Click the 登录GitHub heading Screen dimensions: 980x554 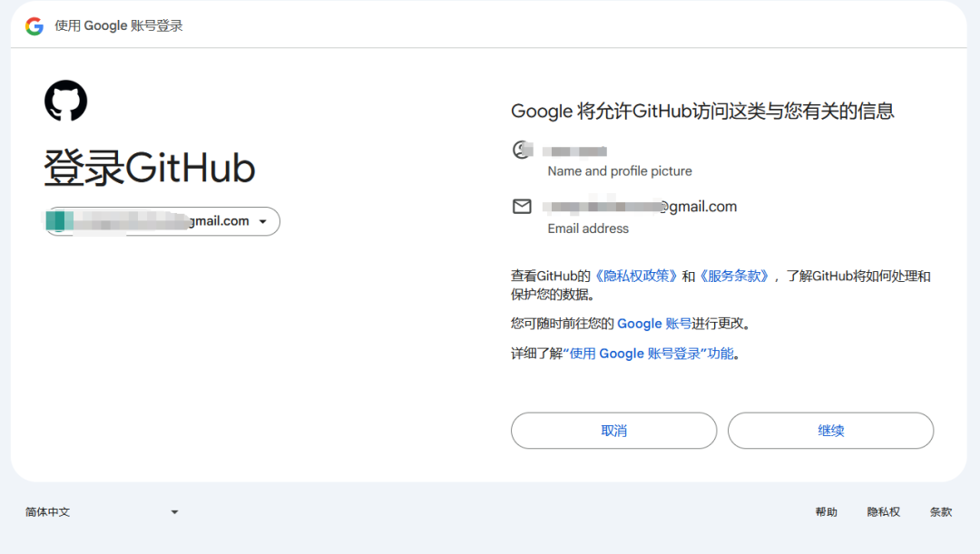(x=150, y=168)
